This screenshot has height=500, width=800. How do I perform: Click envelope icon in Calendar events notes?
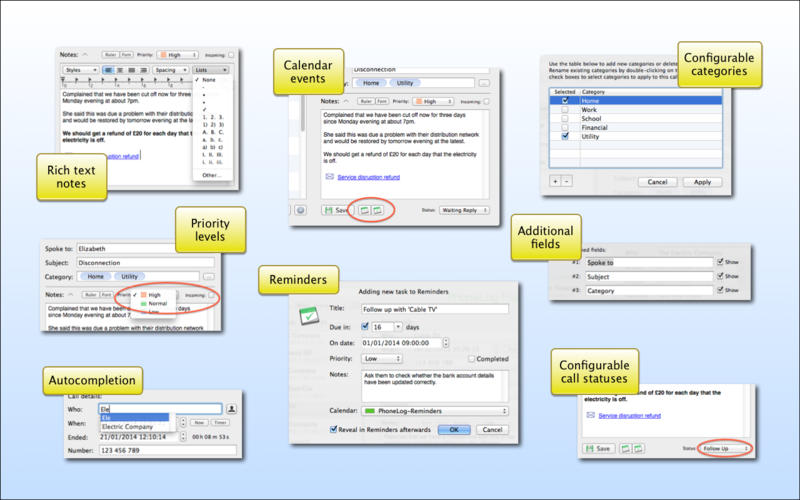tap(330, 177)
